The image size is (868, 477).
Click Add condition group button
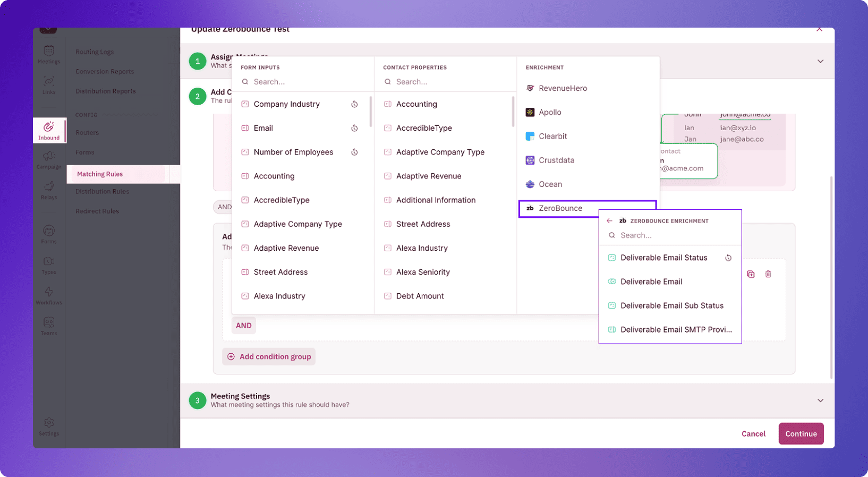click(269, 356)
